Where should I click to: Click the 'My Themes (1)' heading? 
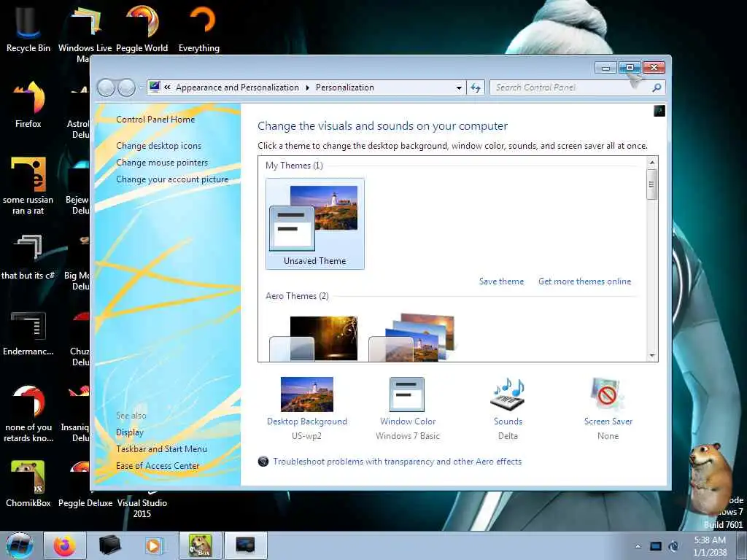(294, 166)
